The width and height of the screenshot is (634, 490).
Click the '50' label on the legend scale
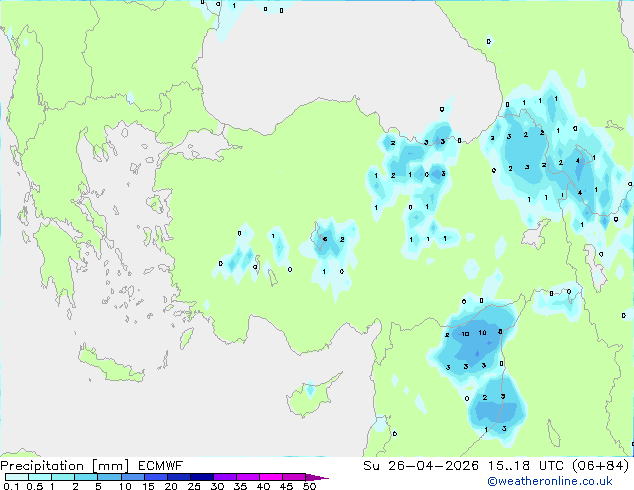[x=309, y=487]
